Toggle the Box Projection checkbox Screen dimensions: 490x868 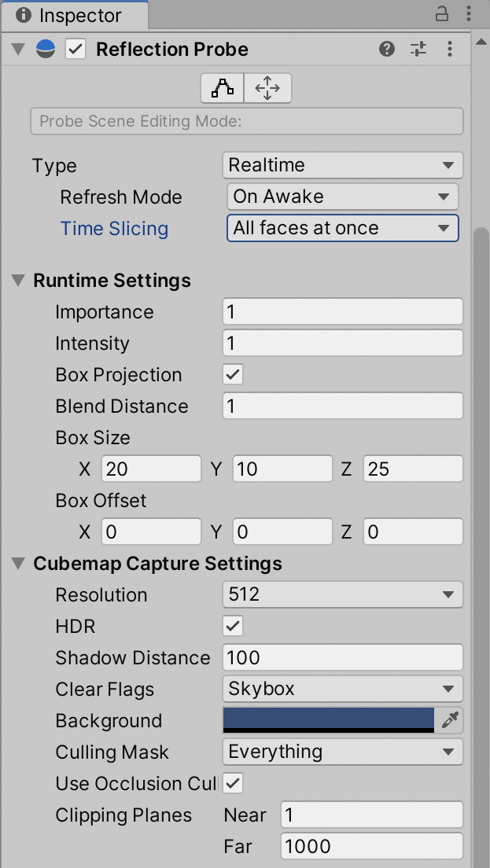pos(233,374)
